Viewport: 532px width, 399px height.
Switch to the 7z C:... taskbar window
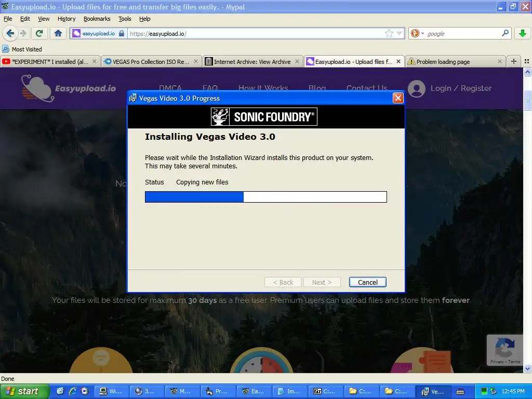pyautogui.click(x=327, y=391)
